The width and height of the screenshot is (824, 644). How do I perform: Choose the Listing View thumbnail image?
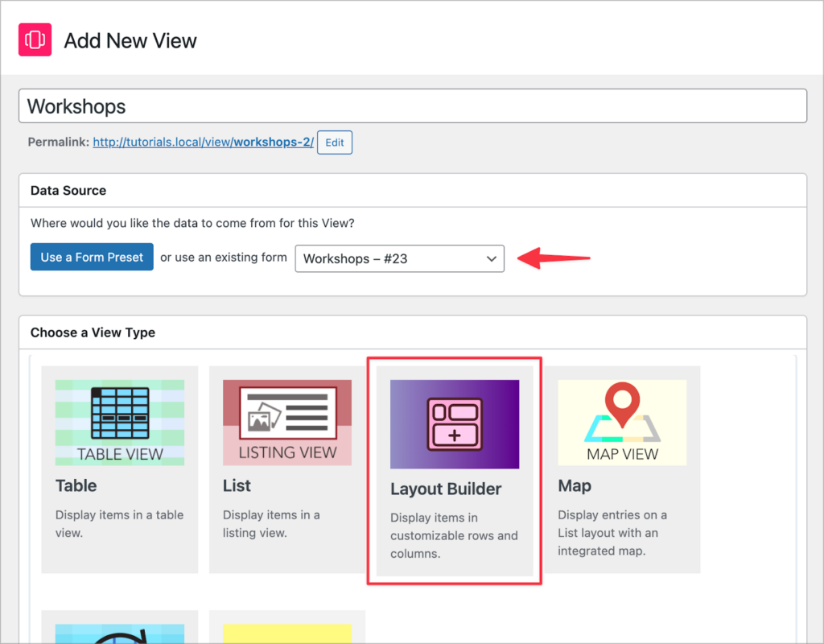pyautogui.click(x=286, y=422)
